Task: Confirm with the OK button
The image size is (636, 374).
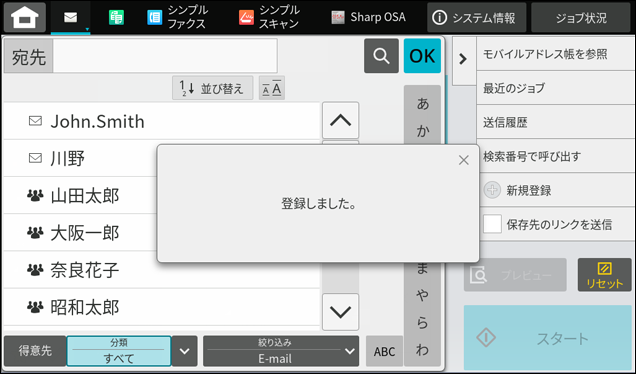Action: point(422,56)
